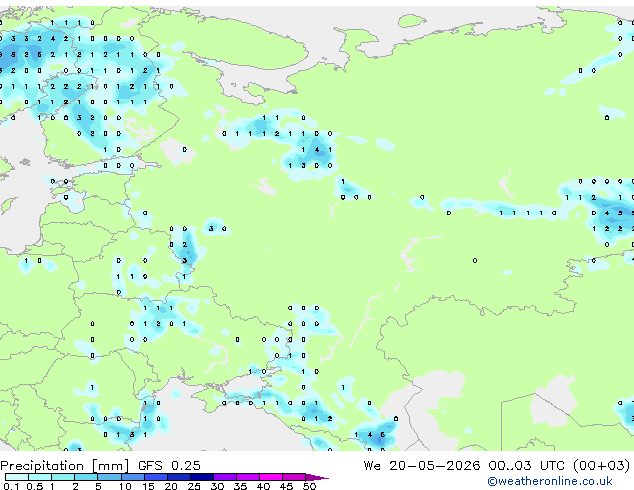Click the magenta swatch between 40 and 45

(271, 477)
